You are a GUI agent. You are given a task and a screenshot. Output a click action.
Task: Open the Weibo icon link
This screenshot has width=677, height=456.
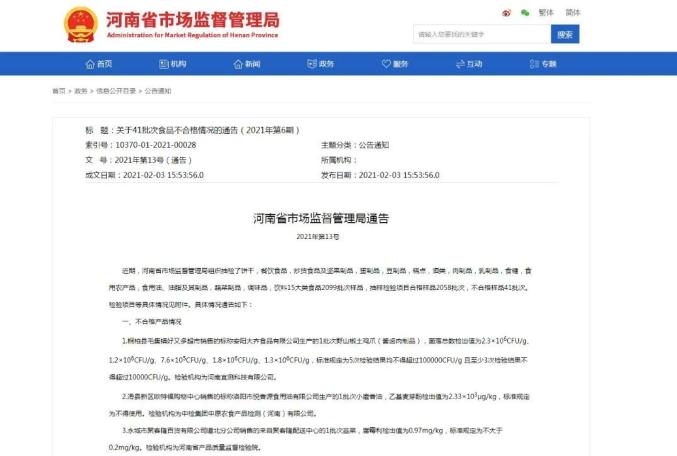click(506, 13)
